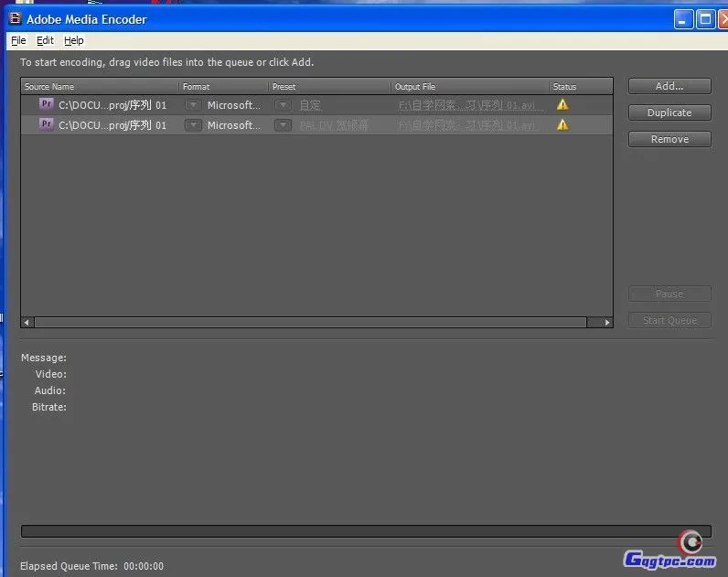728x577 pixels.
Task: Click the Premiere icon in the second queue row
Action: pos(47,124)
